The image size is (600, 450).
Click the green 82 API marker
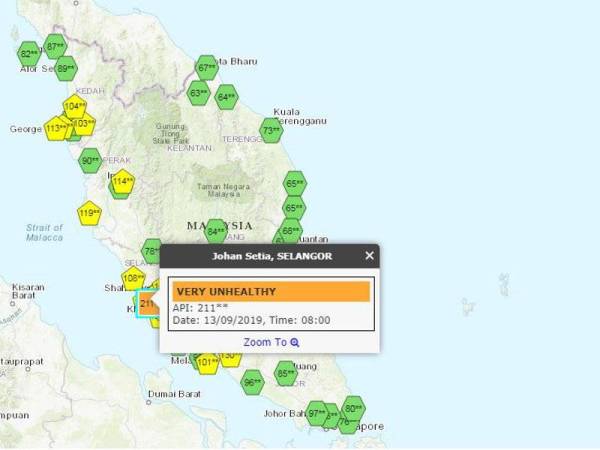coord(29,53)
